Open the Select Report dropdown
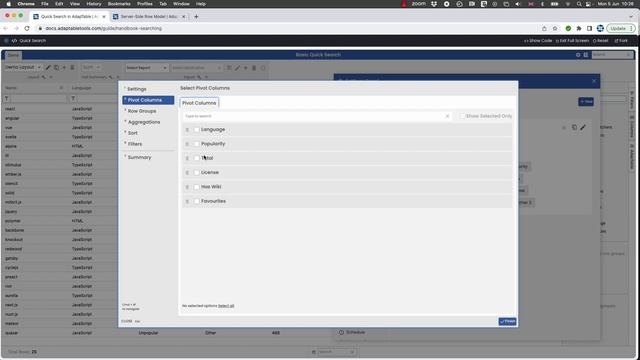 coord(146,68)
